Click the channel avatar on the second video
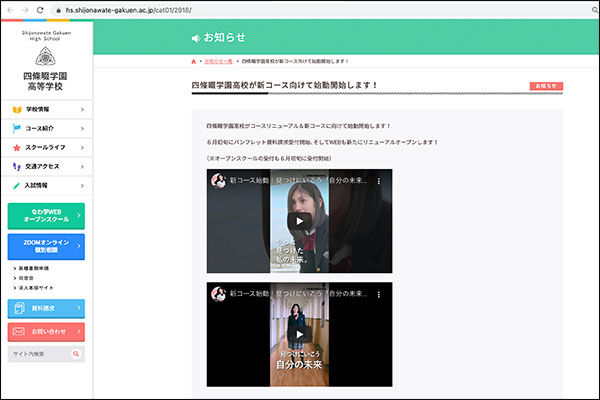This screenshot has width=600, height=400. click(218, 294)
